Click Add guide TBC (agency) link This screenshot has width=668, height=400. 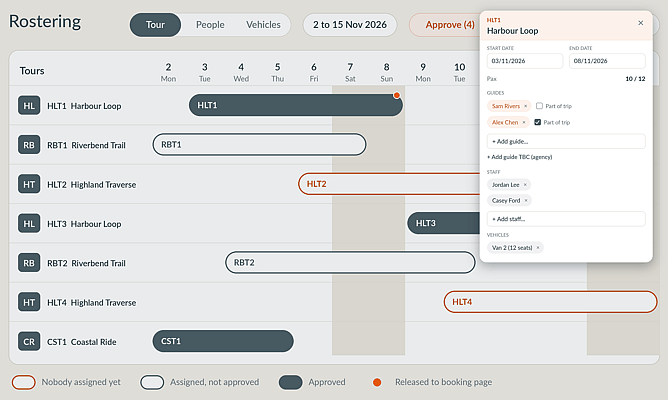click(x=520, y=157)
